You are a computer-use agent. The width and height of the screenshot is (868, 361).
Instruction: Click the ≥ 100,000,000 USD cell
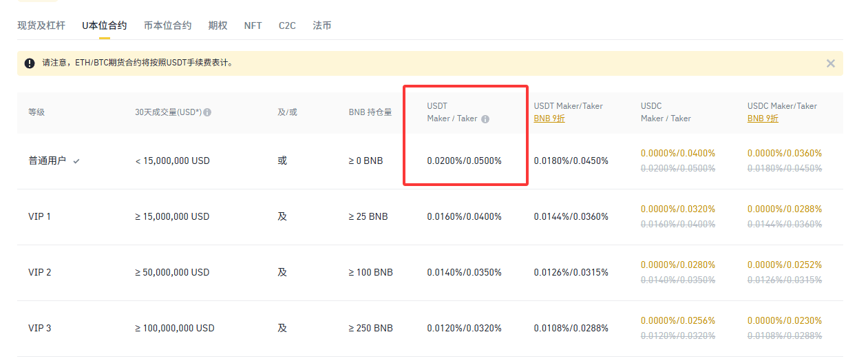[175, 328]
